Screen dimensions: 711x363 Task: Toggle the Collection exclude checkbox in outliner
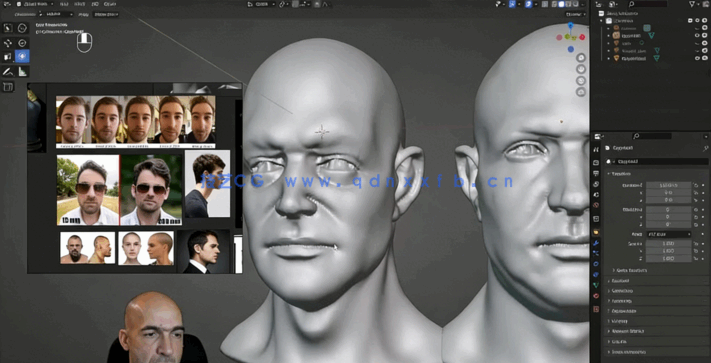690,20
